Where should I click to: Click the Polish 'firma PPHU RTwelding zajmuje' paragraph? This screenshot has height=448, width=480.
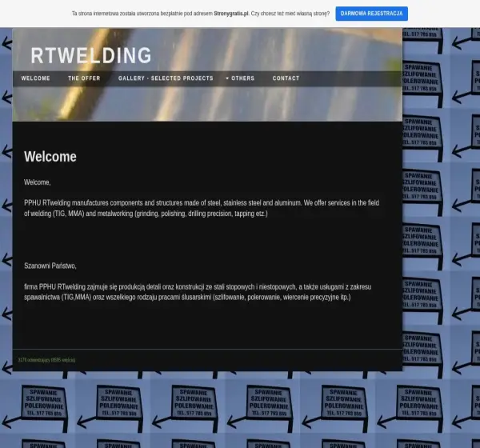(198, 292)
